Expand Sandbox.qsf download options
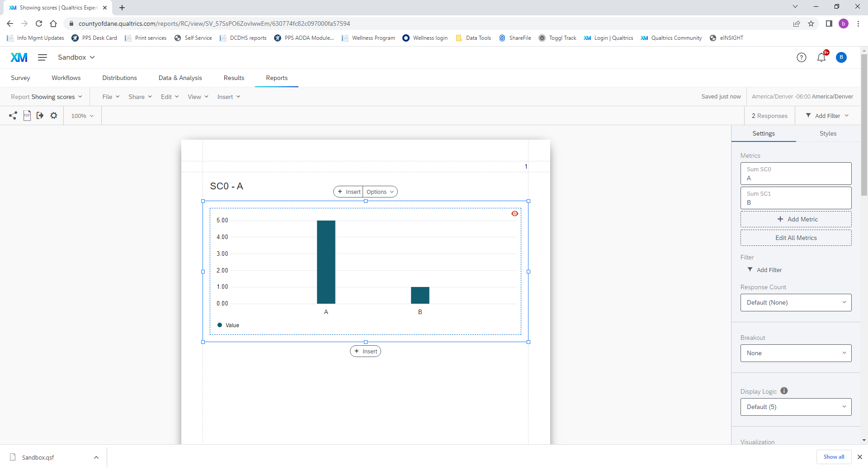This screenshot has width=868, height=470. point(96,457)
